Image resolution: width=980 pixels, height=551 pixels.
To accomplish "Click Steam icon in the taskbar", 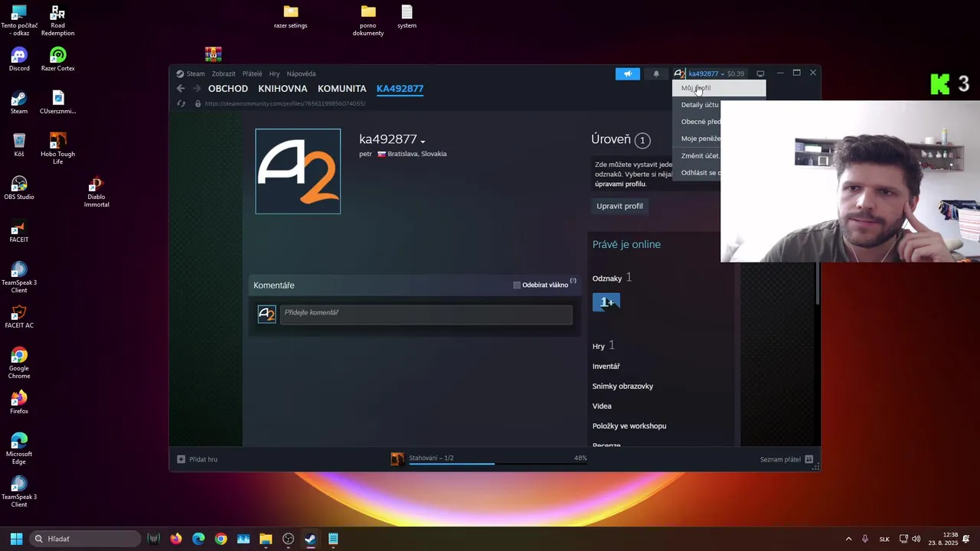I will click(x=310, y=539).
